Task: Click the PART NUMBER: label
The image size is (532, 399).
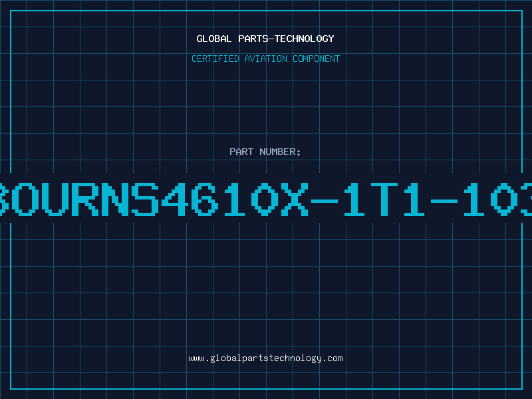Action: pos(265,152)
